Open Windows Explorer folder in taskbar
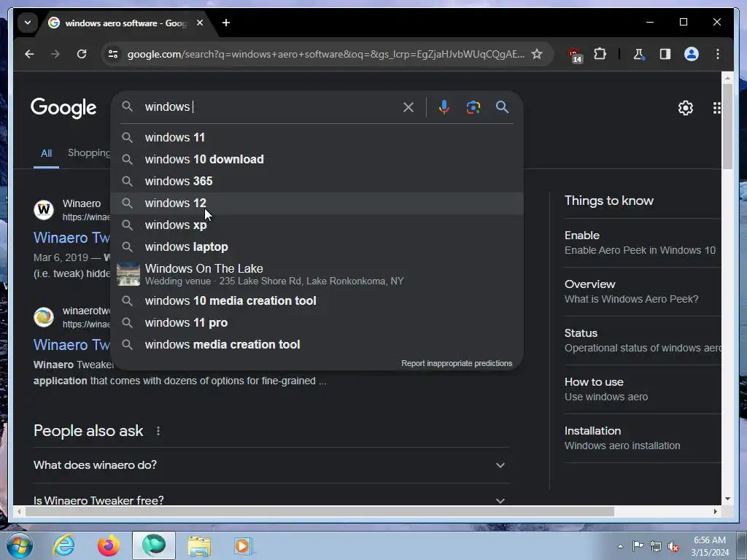This screenshot has width=747, height=560. point(198,546)
